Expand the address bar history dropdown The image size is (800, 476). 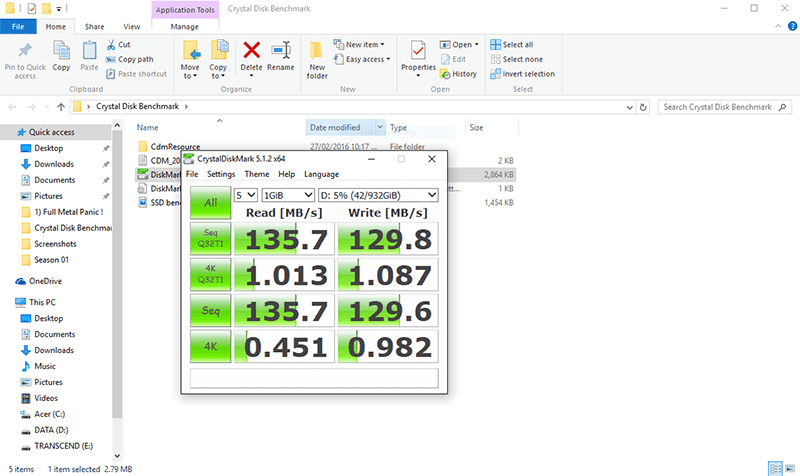pyautogui.click(x=630, y=107)
